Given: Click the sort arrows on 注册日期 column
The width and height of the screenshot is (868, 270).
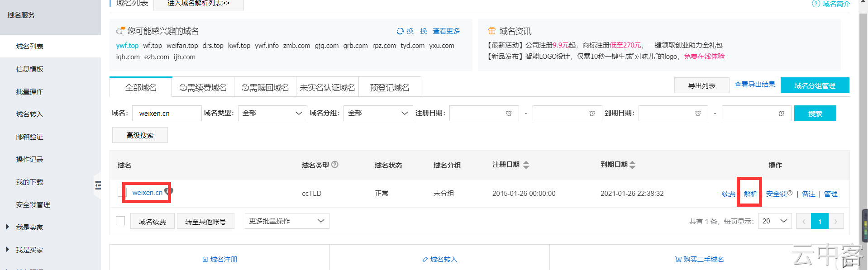Looking at the screenshot, I should 526,165.
